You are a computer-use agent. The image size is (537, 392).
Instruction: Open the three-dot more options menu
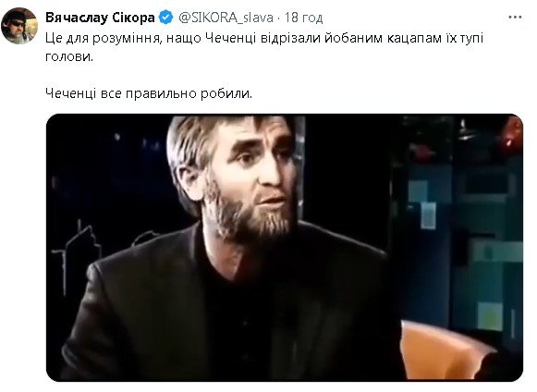pyautogui.click(x=515, y=18)
